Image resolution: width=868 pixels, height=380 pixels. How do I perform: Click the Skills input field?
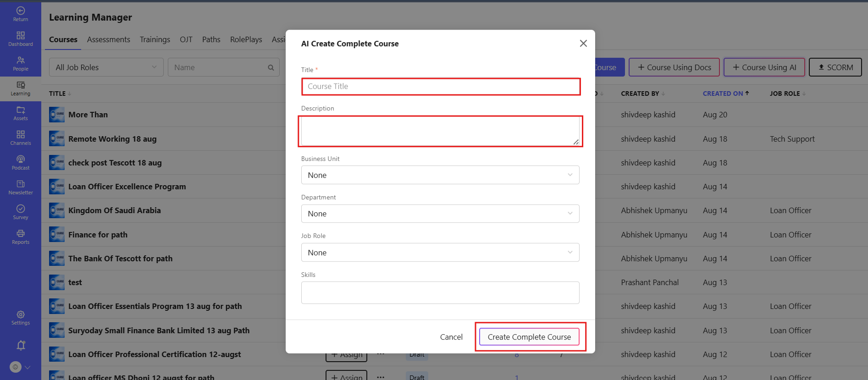440,292
